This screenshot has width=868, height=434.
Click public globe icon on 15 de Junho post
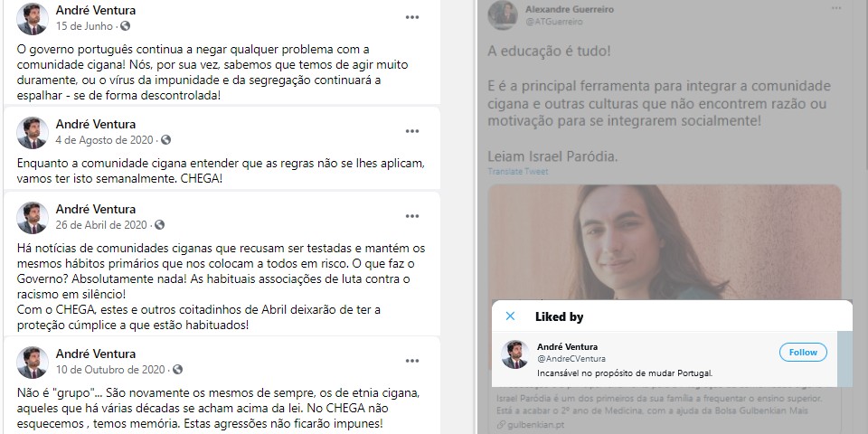coord(126,26)
